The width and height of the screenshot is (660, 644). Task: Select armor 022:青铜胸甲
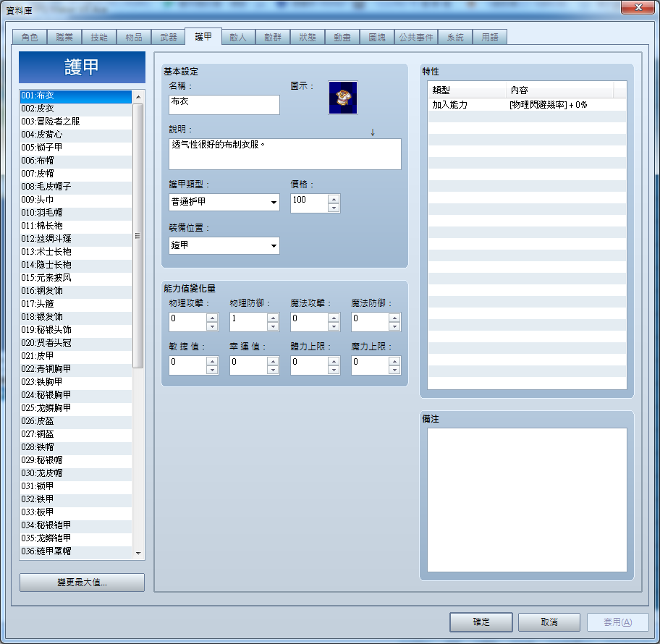coord(76,369)
